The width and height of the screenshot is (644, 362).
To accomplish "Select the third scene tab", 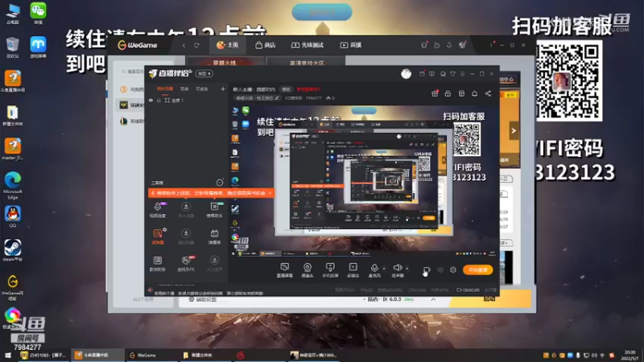I will tap(202, 88).
